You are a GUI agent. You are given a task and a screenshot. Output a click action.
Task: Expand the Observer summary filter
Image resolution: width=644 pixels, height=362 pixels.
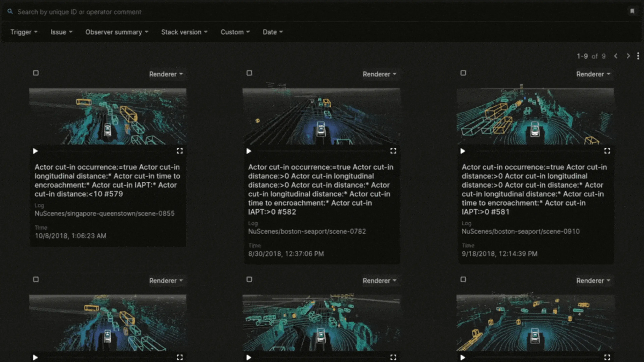point(117,32)
